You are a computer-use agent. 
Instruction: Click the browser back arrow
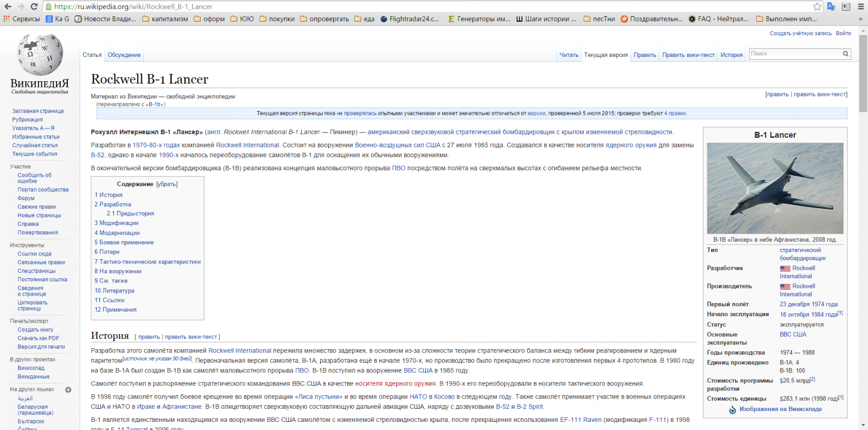[x=7, y=7]
